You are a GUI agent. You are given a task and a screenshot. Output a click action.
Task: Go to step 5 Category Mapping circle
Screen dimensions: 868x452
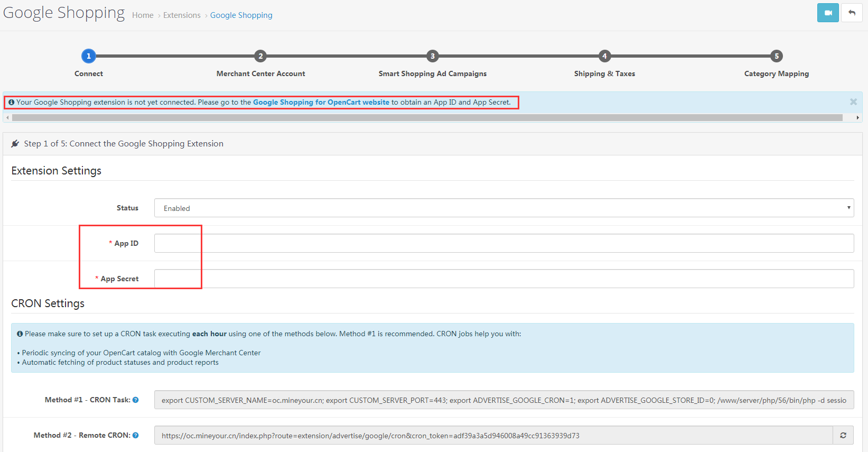[x=777, y=56]
